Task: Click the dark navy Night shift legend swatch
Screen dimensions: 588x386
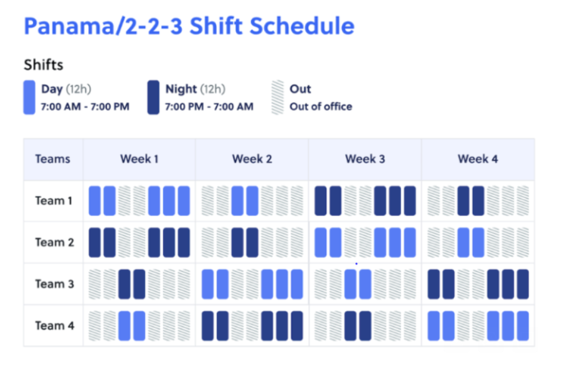Action: [x=153, y=97]
